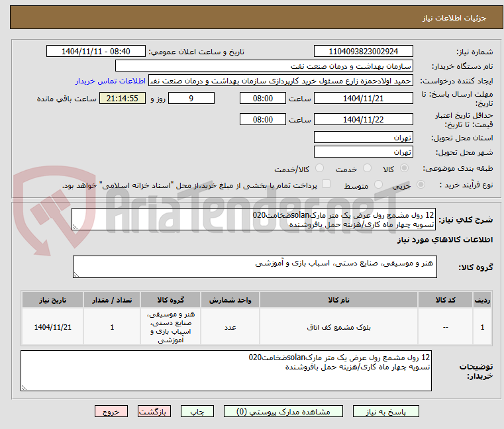Toggle the اسناد خزانه اسلامی payment checkbox
Image resolution: width=504 pixels, height=429 pixels.
327,184
